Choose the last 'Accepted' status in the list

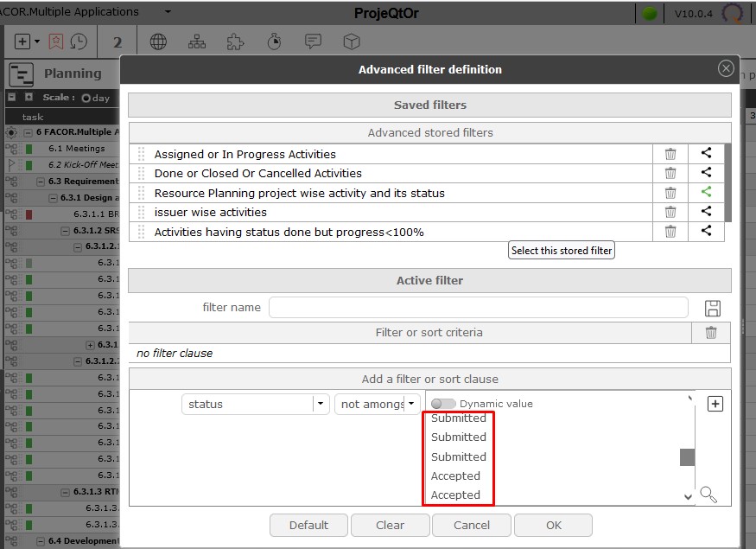click(x=455, y=495)
